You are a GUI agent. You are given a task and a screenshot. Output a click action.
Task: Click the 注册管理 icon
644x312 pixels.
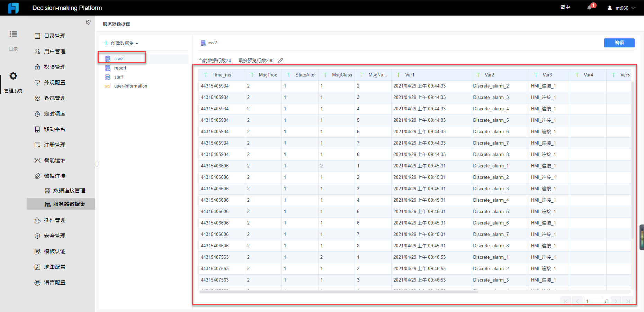point(37,145)
